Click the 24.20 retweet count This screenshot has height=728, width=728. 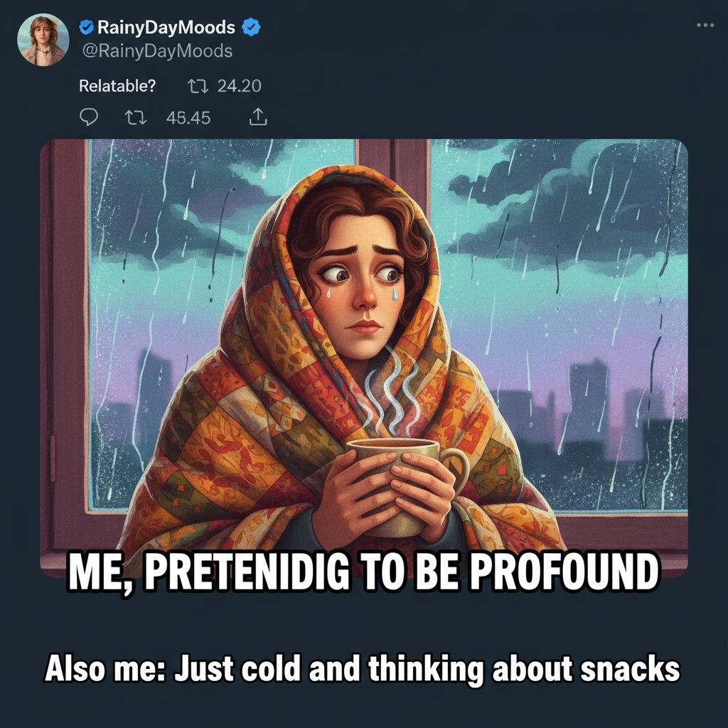[240, 87]
